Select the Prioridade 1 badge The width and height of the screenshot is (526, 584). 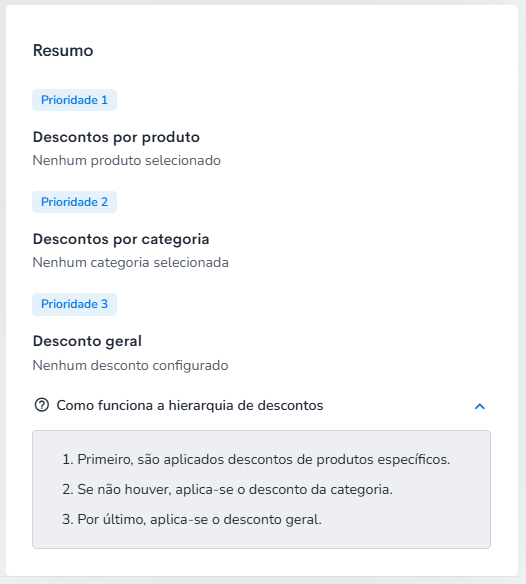click(75, 100)
